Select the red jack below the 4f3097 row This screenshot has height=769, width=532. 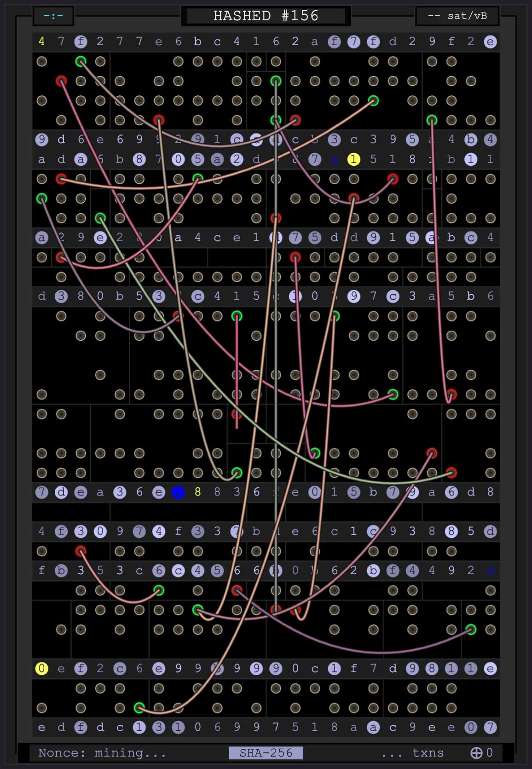pyautogui.click(x=81, y=551)
